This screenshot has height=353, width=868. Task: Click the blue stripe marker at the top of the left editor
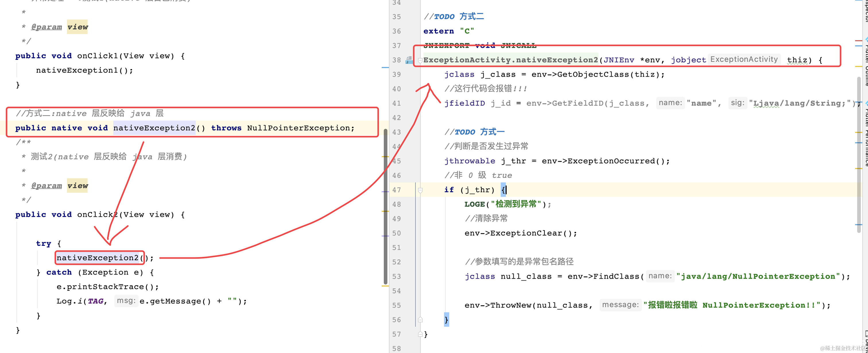click(385, 68)
